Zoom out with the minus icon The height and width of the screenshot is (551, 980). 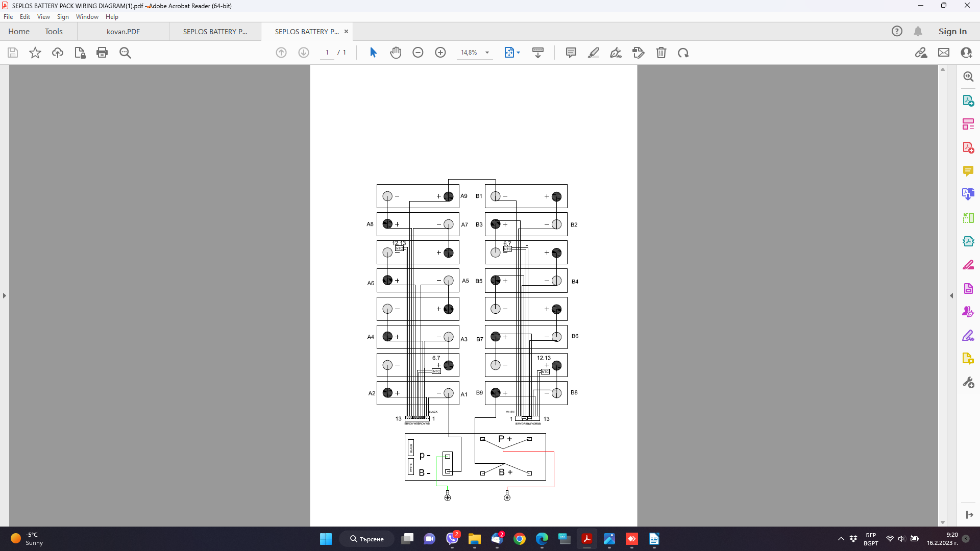click(x=418, y=53)
